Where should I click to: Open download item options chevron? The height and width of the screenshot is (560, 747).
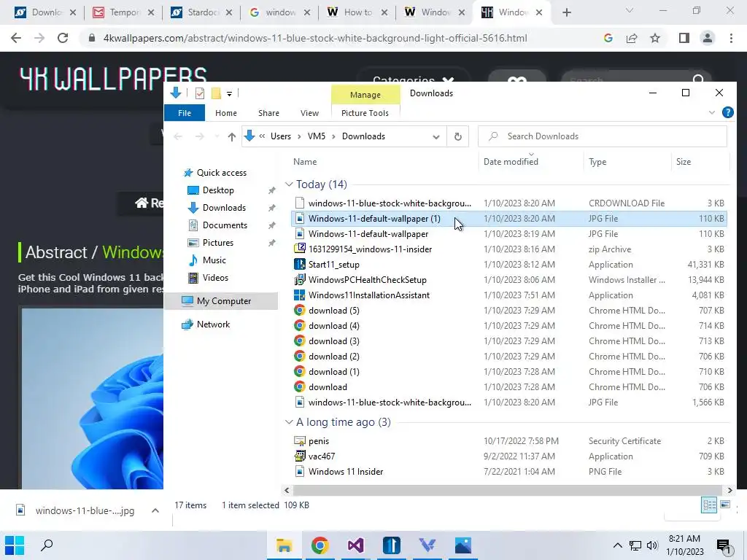(155, 510)
